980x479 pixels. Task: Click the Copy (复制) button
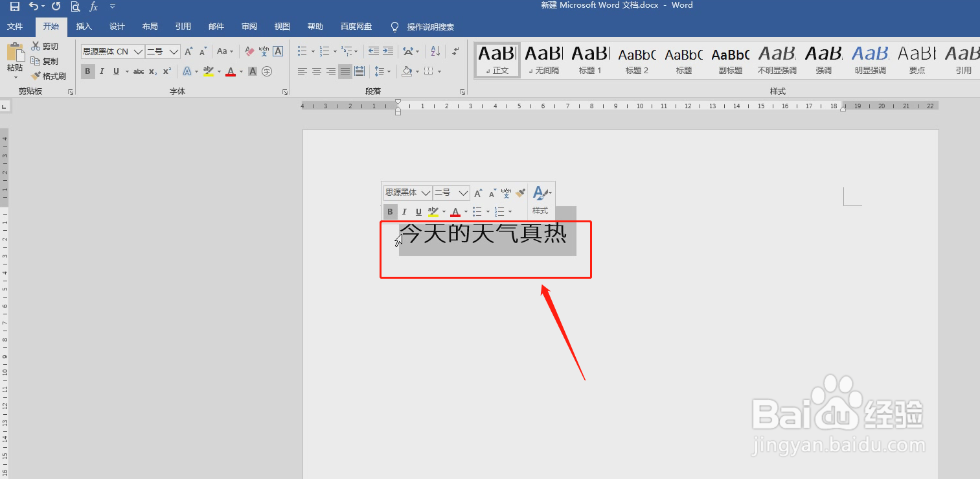(45, 61)
